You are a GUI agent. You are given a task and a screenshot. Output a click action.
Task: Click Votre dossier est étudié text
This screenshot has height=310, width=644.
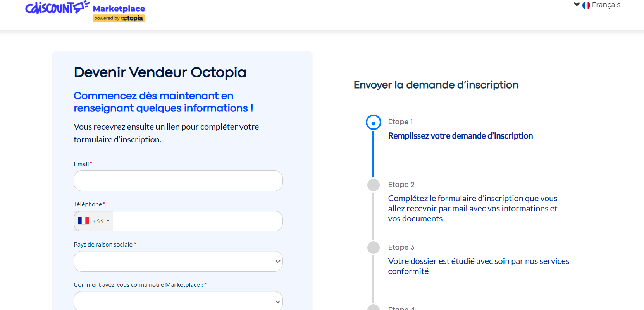pos(479,266)
